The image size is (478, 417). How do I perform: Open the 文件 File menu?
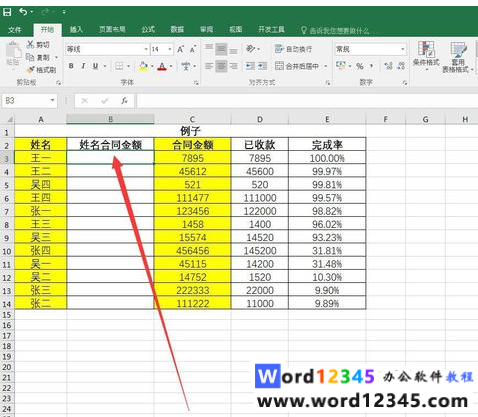15,30
